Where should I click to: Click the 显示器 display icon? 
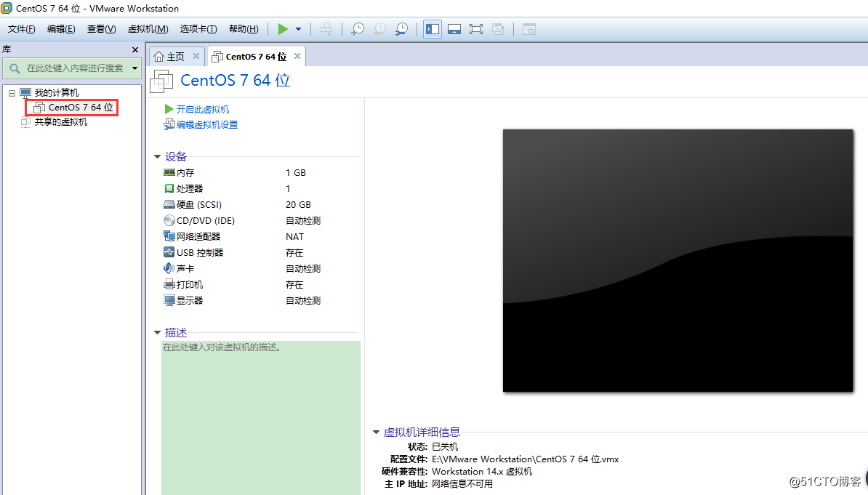[169, 301]
